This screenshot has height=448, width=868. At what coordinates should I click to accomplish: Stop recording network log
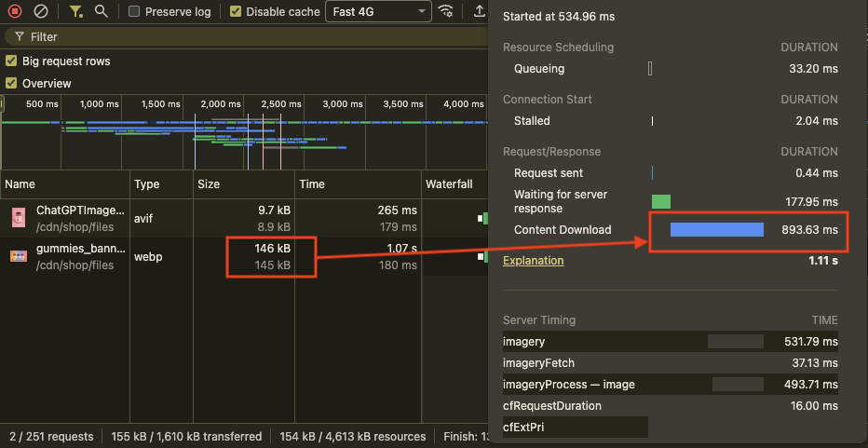pos(15,12)
